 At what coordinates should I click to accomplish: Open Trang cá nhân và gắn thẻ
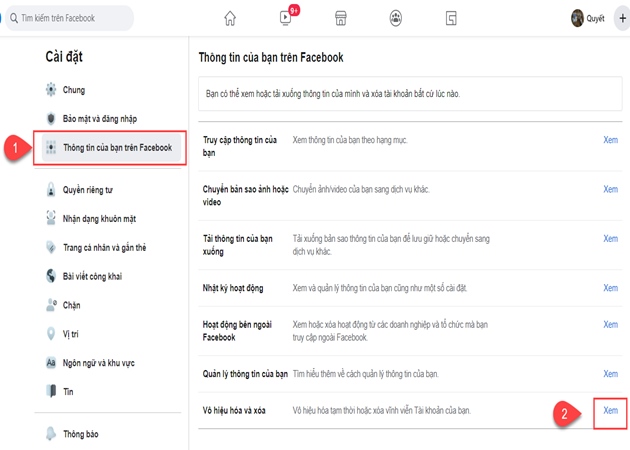tap(111, 248)
